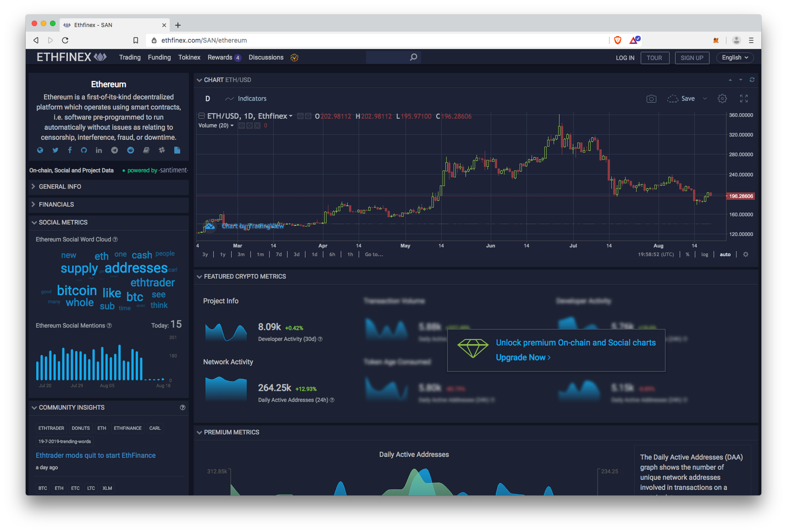Toggle visibility eye for Volume indicator
Viewport: 787px width, 532px height.
click(x=242, y=126)
